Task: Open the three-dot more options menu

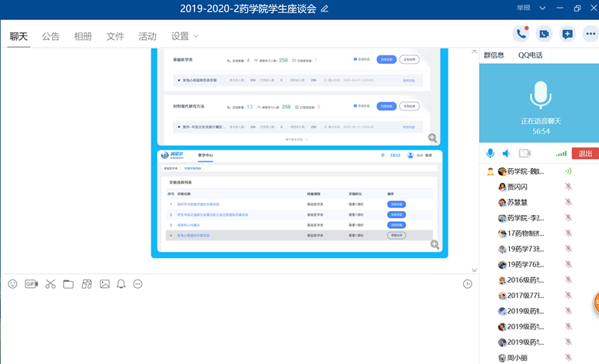Action: (590, 34)
